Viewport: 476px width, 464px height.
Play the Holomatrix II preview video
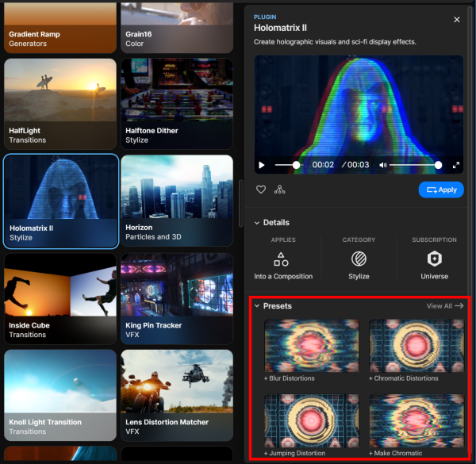click(x=262, y=165)
